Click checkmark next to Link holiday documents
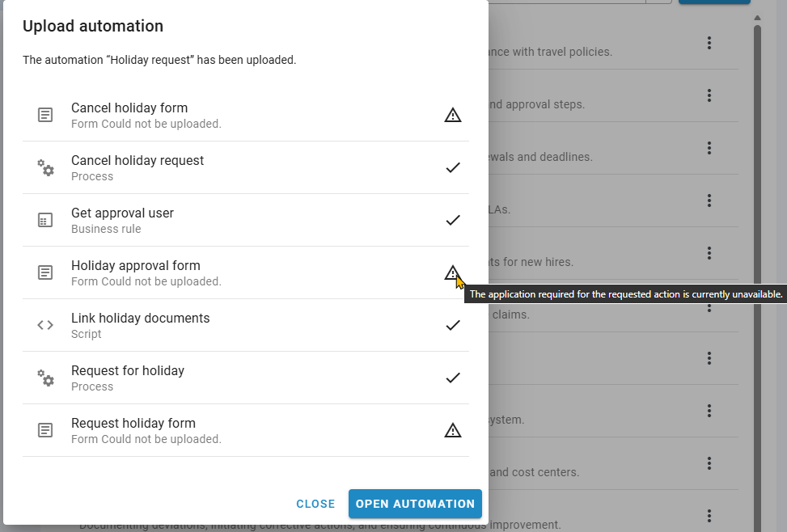787x532 pixels. [453, 325]
